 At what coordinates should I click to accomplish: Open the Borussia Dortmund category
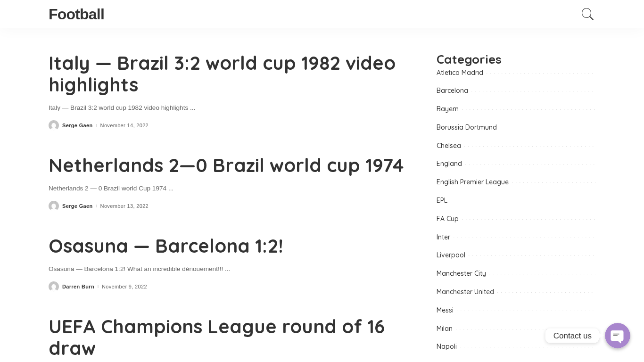click(x=466, y=127)
